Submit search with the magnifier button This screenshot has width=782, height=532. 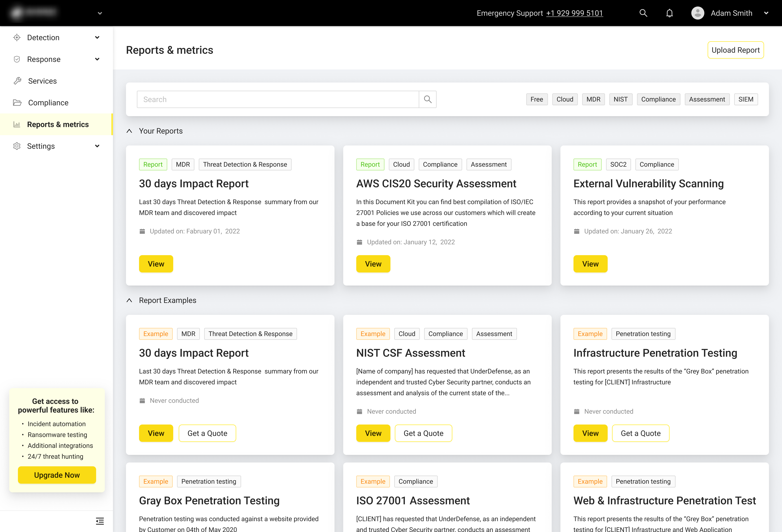tap(427, 99)
